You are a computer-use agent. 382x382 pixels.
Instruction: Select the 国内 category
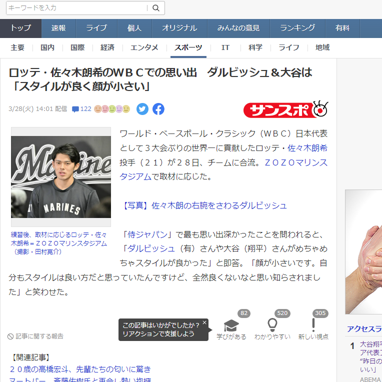(x=47, y=48)
